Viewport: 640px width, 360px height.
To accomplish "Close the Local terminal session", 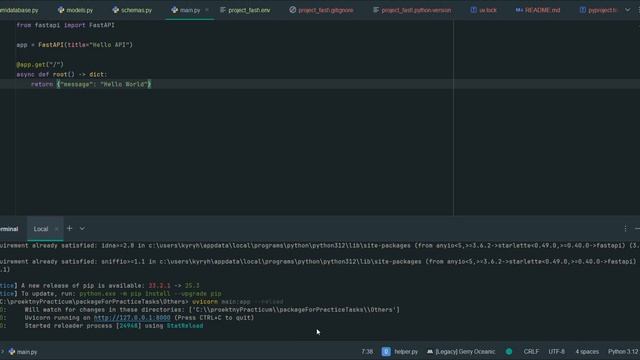I will [x=56, y=229].
